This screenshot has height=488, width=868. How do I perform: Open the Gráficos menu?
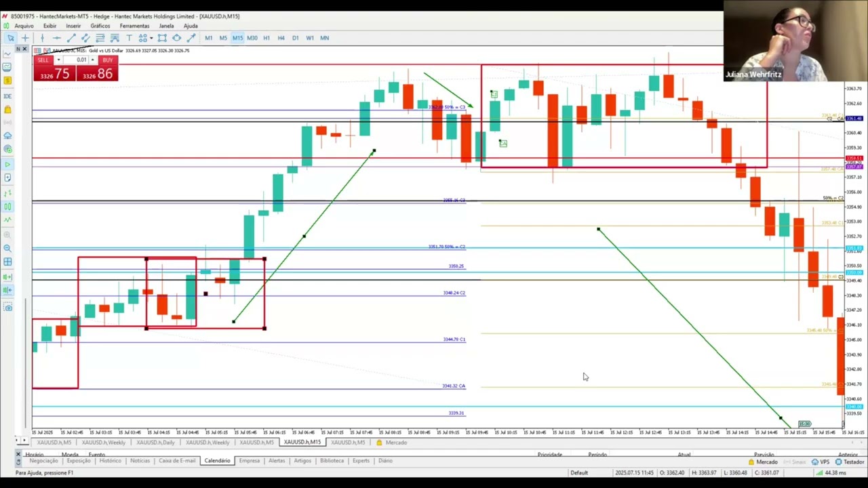(x=100, y=26)
